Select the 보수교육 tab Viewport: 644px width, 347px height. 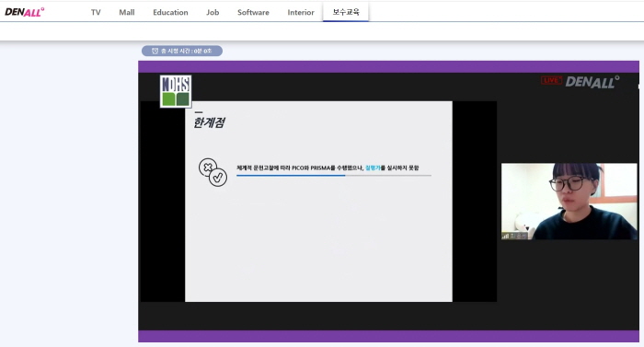[x=346, y=12]
